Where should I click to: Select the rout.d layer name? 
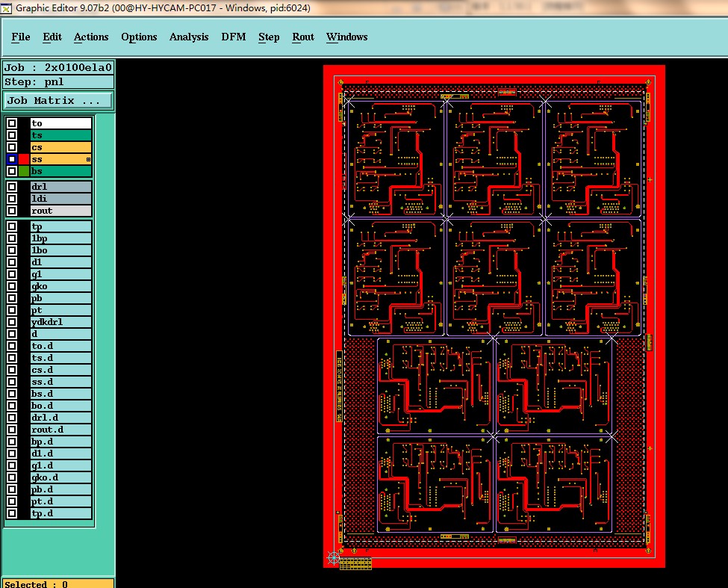(60, 430)
